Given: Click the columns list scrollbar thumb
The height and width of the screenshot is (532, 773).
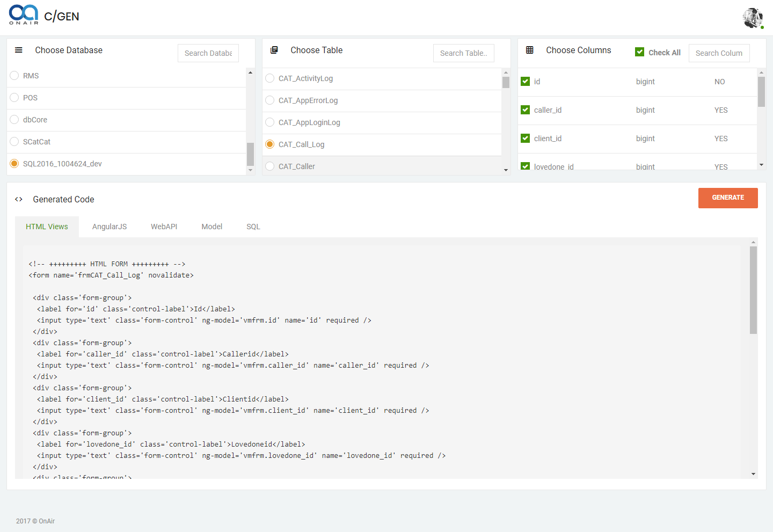Looking at the screenshot, I should coord(761,92).
